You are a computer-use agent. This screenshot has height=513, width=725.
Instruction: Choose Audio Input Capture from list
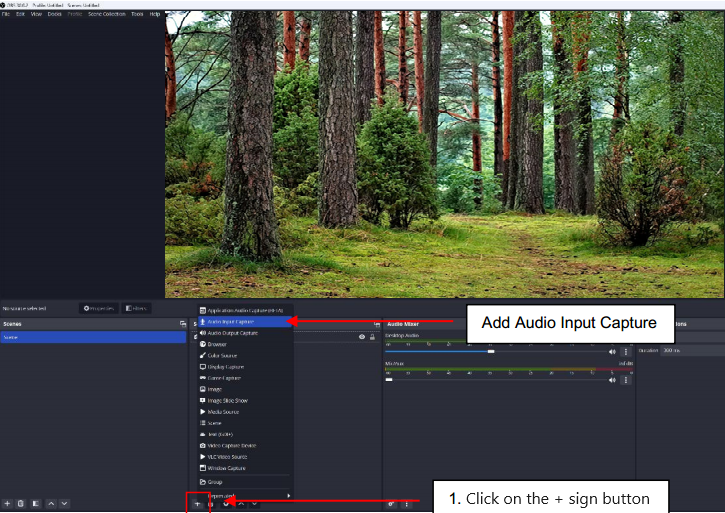coord(245,321)
